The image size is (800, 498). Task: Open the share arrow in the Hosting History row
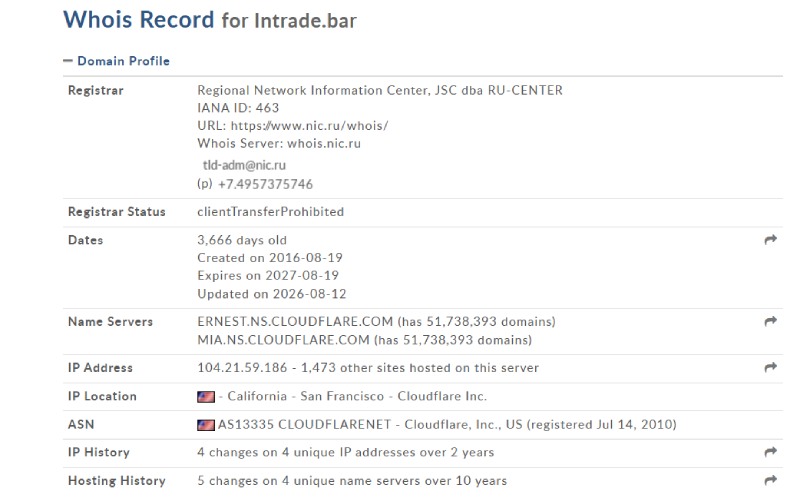tap(770, 480)
